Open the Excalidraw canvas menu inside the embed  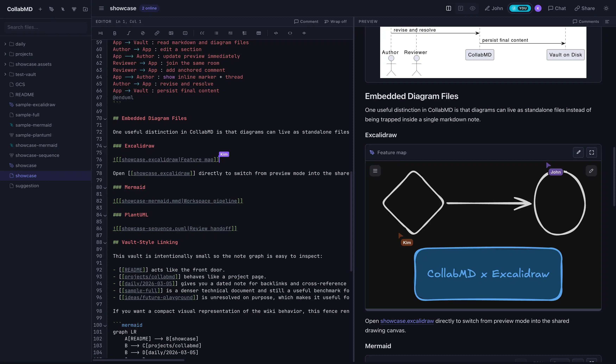(x=375, y=171)
